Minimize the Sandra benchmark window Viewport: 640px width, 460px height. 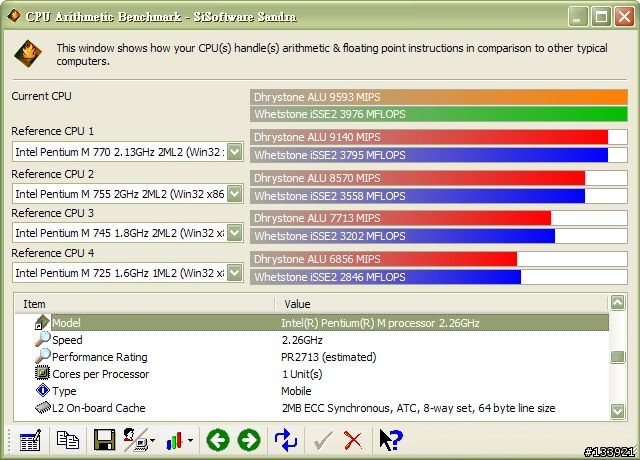point(578,17)
